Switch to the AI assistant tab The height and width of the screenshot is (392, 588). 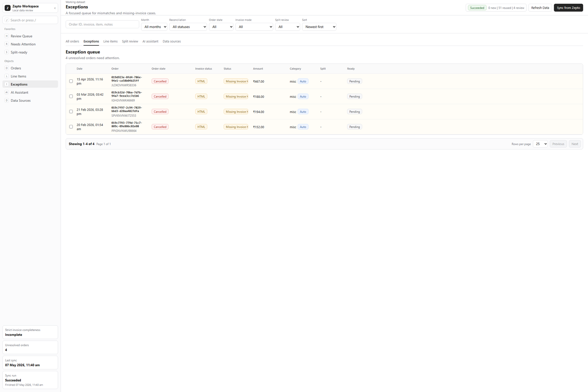pos(150,42)
